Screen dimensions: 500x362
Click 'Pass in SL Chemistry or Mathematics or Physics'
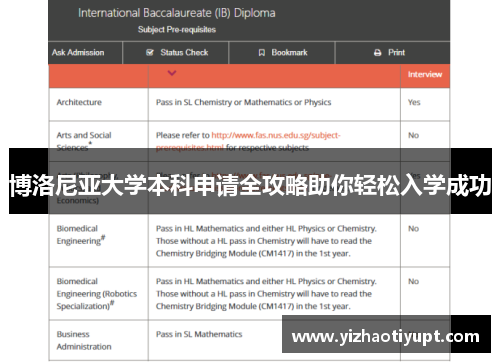(x=244, y=102)
